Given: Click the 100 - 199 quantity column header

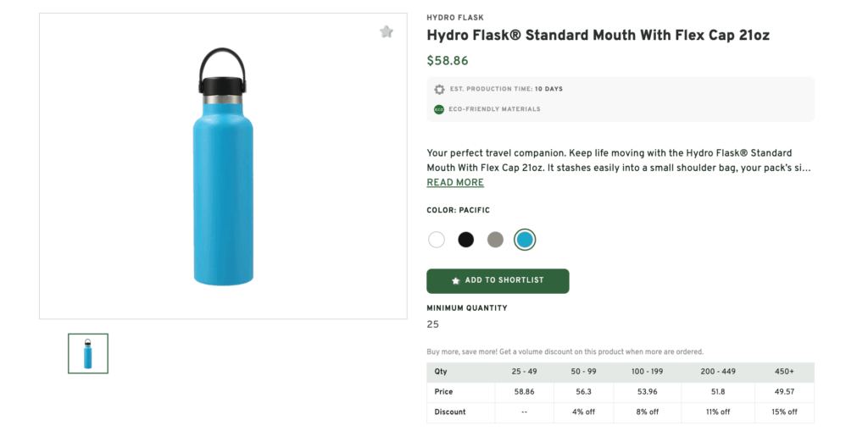Looking at the screenshot, I should click(648, 372).
